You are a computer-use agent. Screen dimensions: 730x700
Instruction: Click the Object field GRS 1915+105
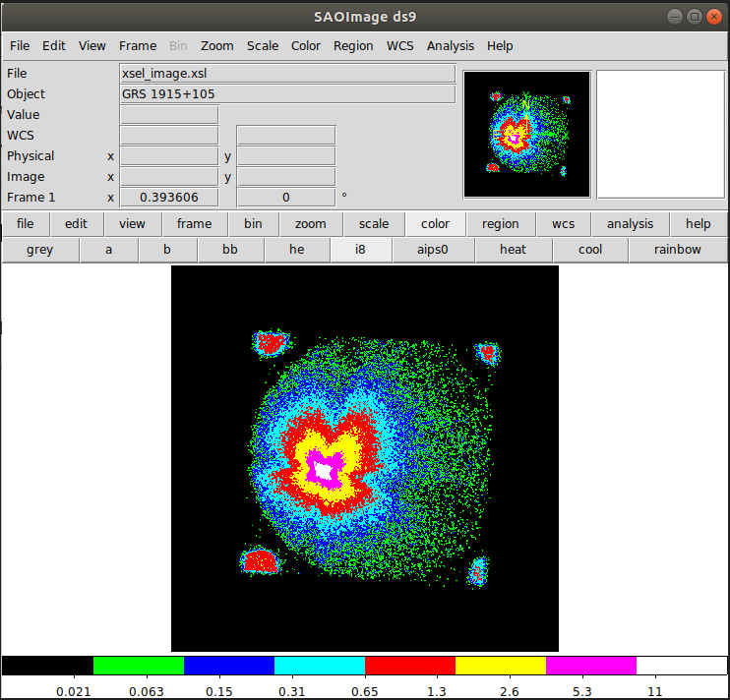click(x=287, y=94)
